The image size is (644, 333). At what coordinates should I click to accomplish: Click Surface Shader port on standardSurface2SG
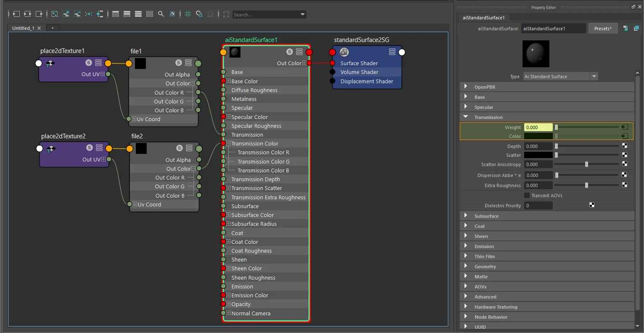pyautogui.click(x=333, y=63)
